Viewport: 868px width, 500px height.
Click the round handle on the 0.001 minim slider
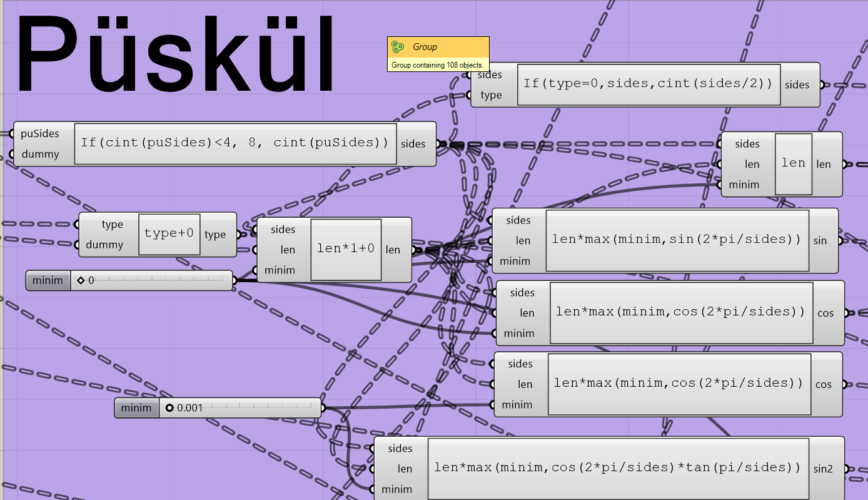click(x=169, y=409)
